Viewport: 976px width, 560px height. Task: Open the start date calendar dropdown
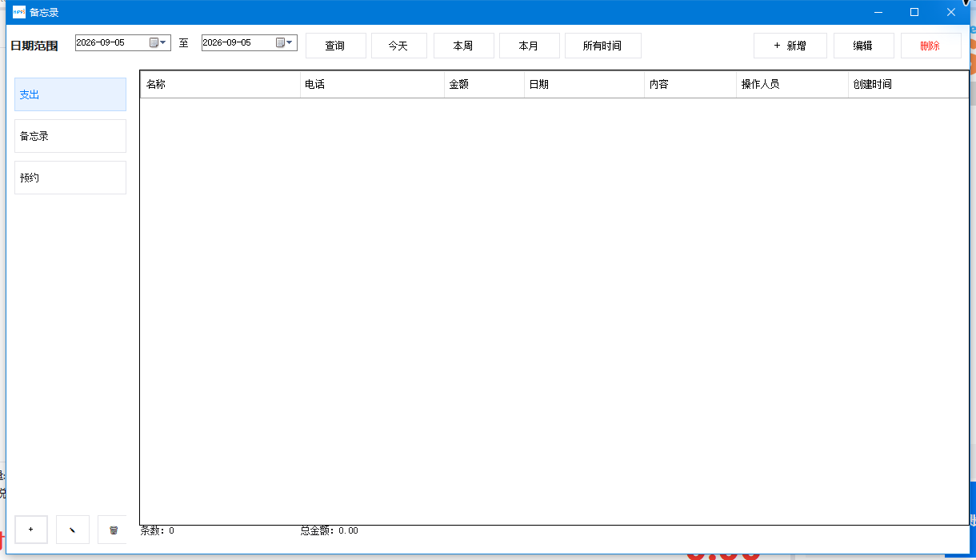coord(158,42)
